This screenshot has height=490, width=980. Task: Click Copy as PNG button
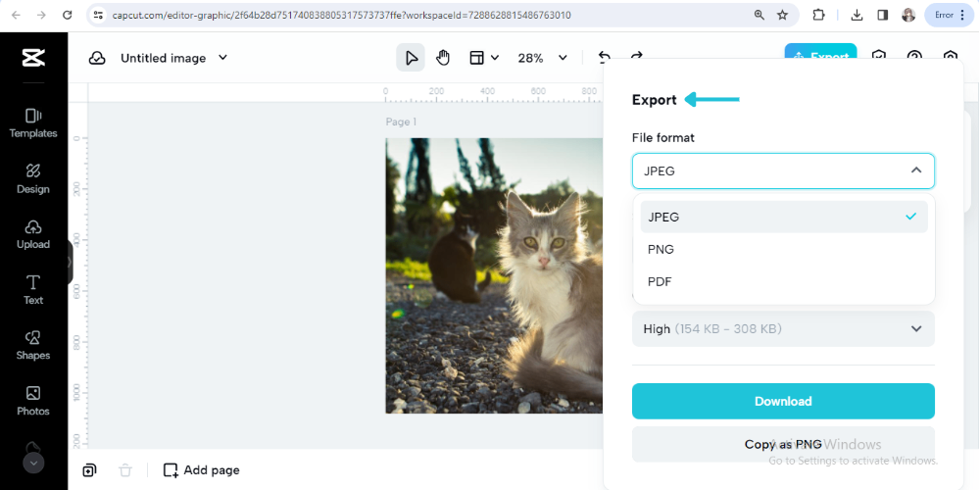pyautogui.click(x=783, y=444)
